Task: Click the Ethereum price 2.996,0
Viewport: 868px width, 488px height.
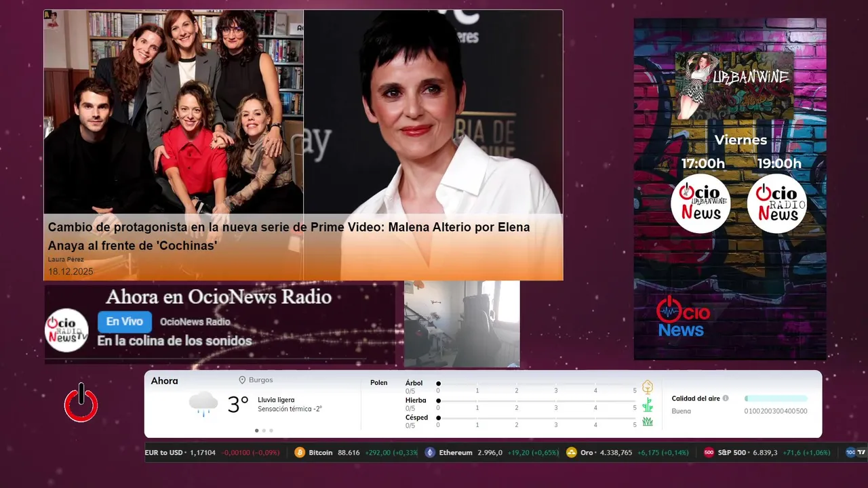Action: pyautogui.click(x=490, y=452)
